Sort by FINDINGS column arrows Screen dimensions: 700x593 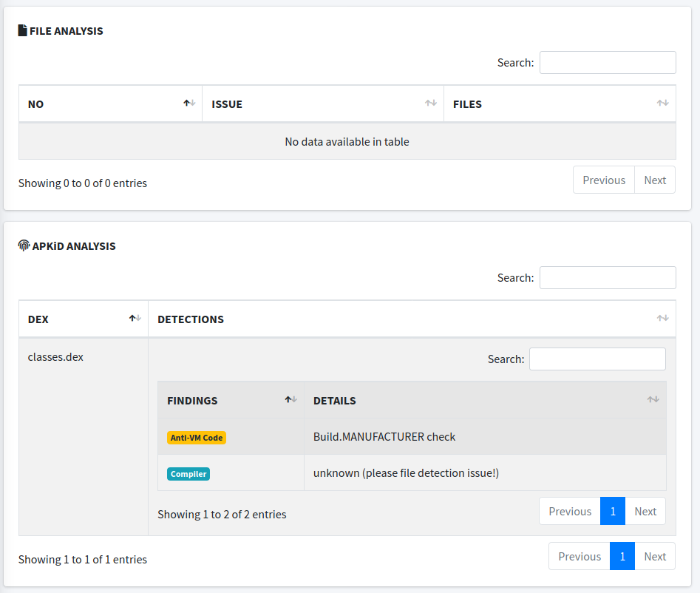click(x=290, y=400)
